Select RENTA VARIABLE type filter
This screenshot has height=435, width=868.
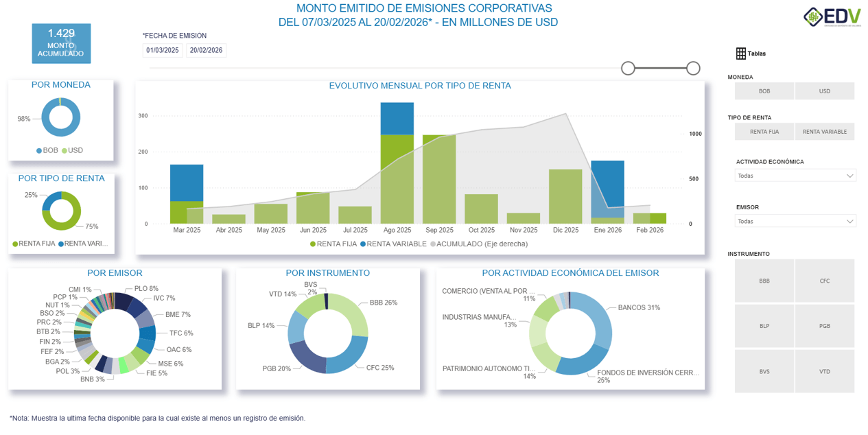824,132
